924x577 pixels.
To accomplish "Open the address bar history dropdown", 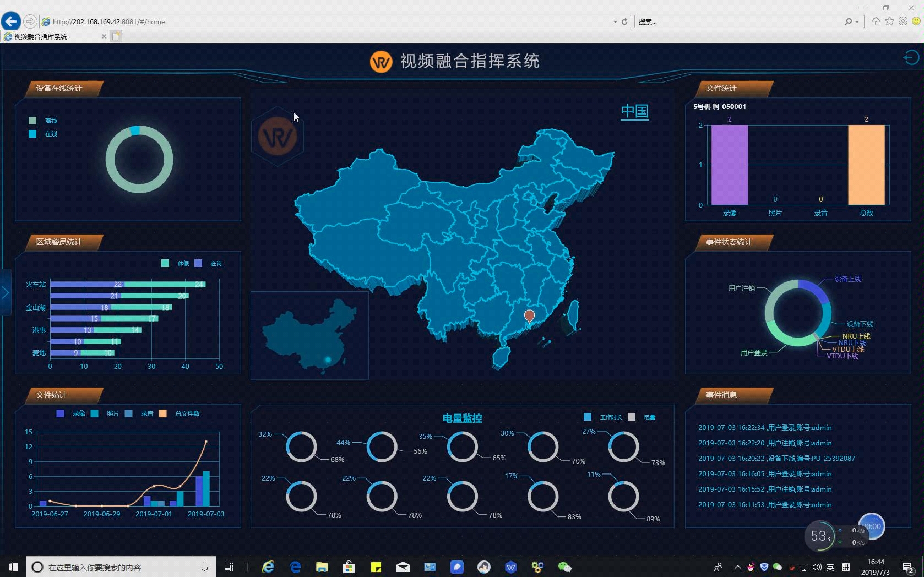I will (x=615, y=21).
